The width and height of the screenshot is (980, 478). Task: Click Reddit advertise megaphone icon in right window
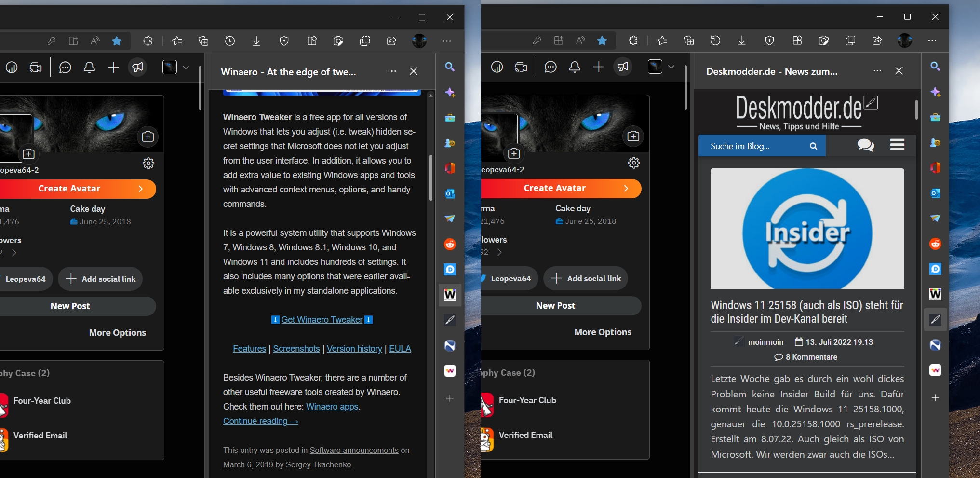click(623, 67)
